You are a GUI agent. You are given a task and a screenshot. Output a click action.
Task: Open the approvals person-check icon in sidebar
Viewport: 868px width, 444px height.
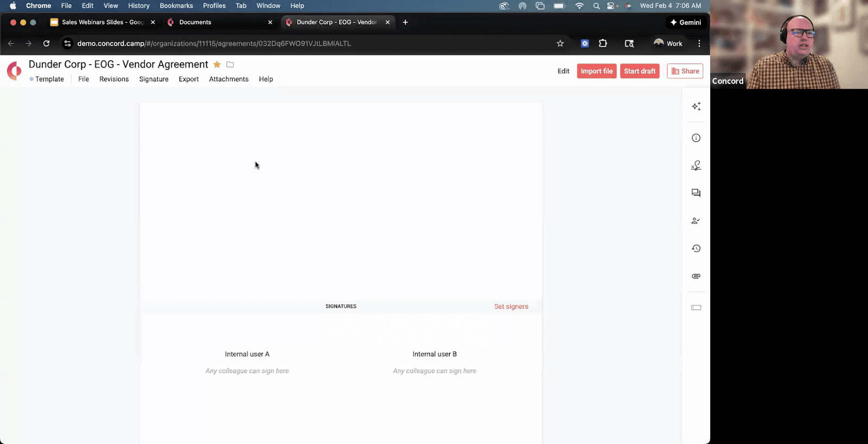[696, 221]
